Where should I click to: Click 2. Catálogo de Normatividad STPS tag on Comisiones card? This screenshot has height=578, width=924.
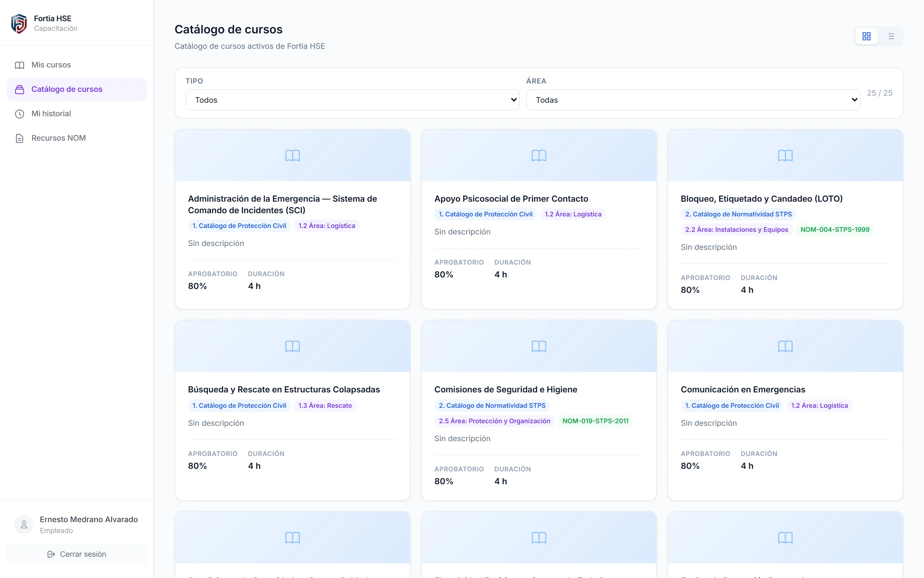pyautogui.click(x=492, y=406)
